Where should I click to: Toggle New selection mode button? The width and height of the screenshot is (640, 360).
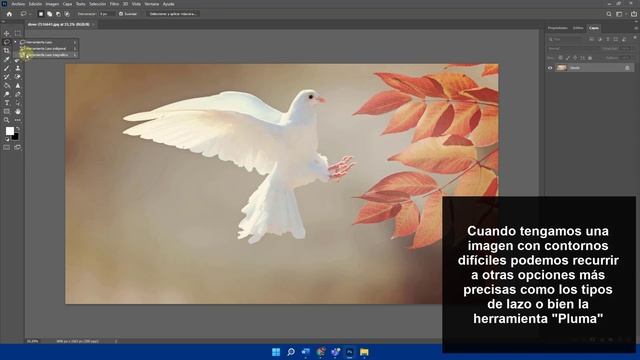pyautogui.click(x=40, y=14)
